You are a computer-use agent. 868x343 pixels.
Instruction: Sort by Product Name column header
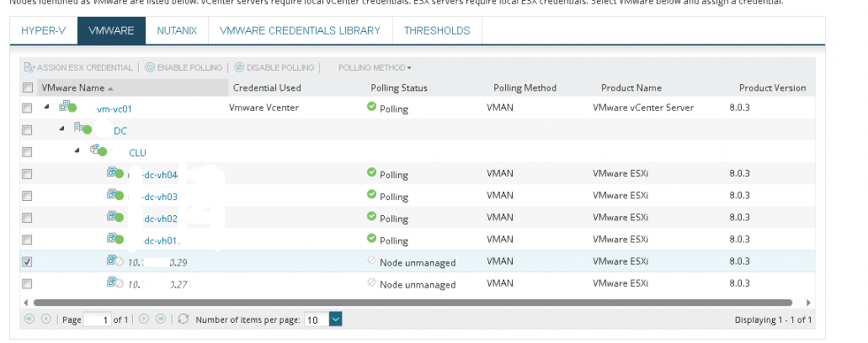click(x=631, y=87)
